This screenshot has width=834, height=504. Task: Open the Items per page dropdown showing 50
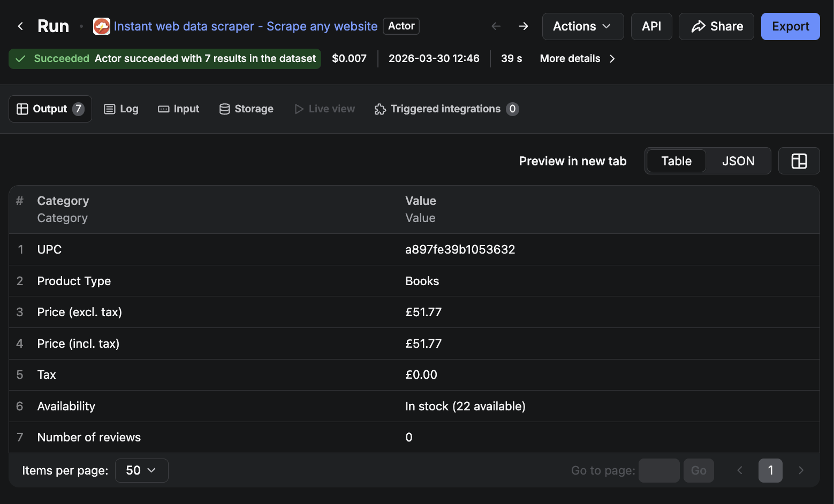click(141, 470)
